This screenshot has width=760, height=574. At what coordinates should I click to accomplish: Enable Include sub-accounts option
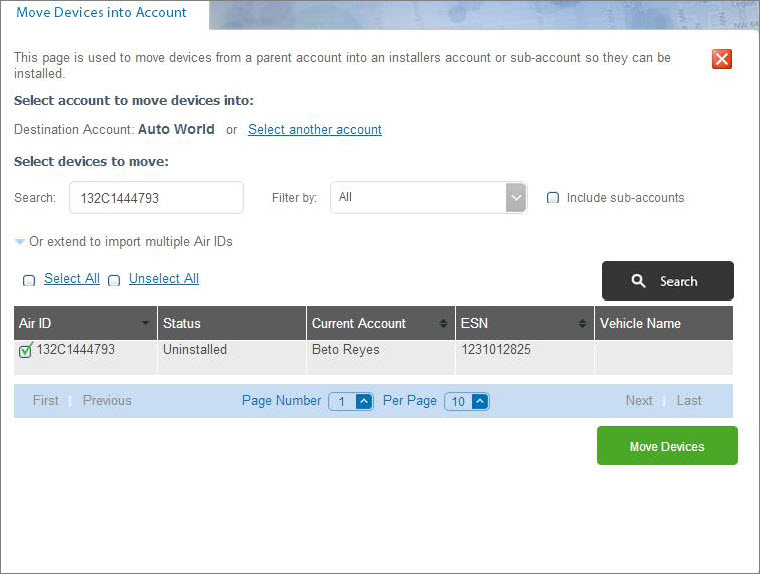click(553, 198)
